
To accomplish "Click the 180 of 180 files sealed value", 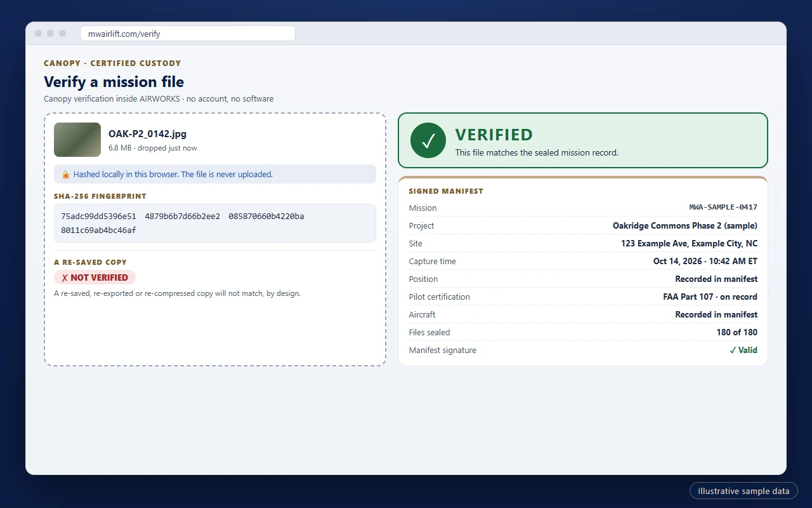I will click(737, 332).
